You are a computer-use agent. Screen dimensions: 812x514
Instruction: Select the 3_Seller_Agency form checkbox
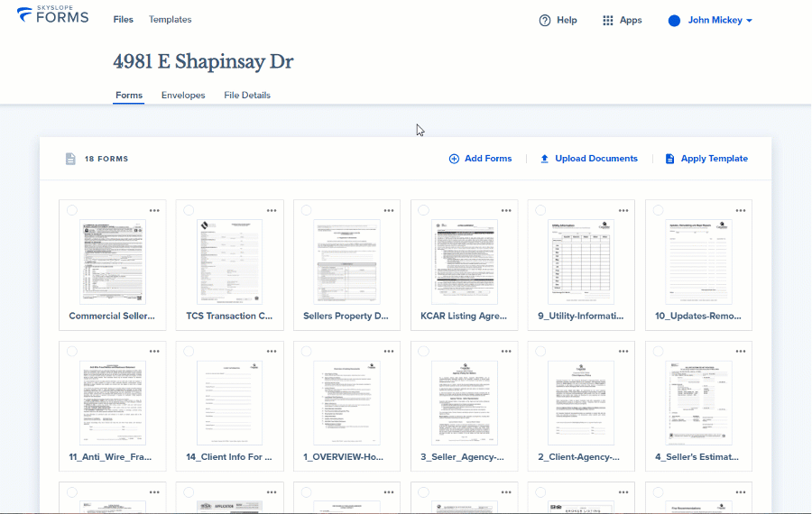pos(424,352)
